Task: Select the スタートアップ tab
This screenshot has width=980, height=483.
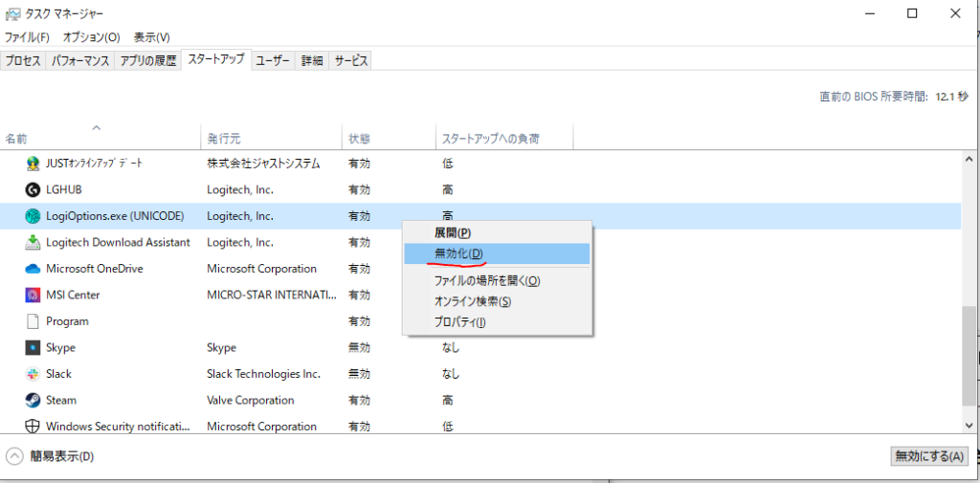Action: tap(216, 60)
